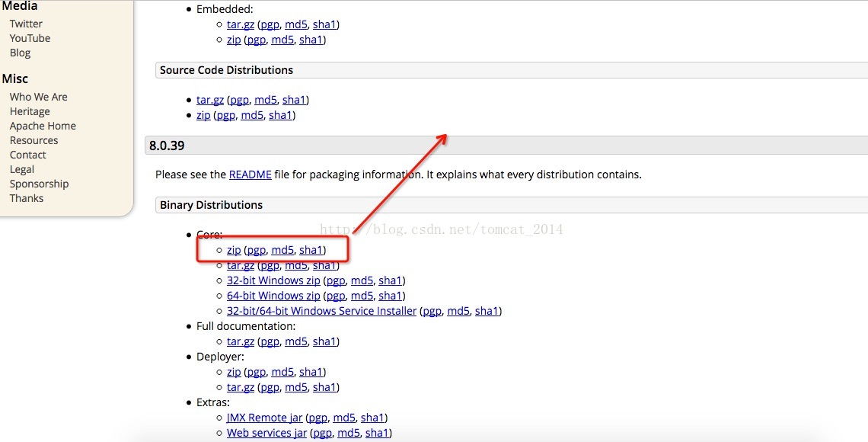Screen dimensions: 868x442
Task: Select the Binary Distributions heading
Action: coord(211,205)
